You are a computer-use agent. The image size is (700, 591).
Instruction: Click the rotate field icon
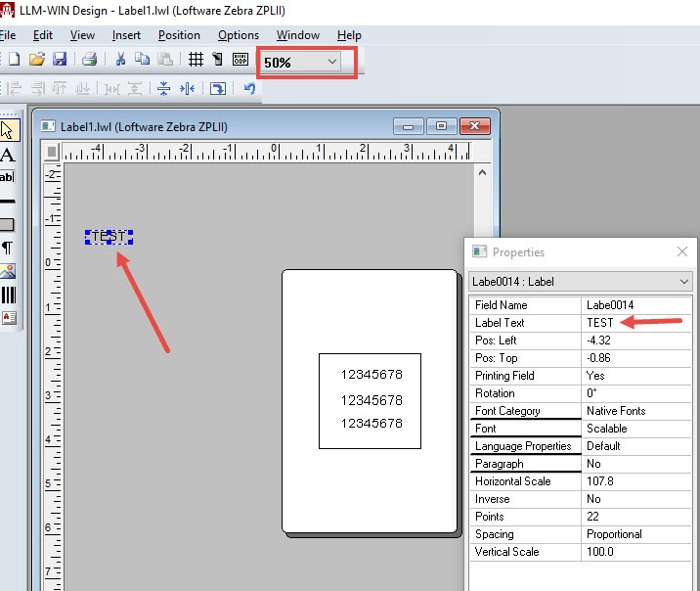(218, 88)
